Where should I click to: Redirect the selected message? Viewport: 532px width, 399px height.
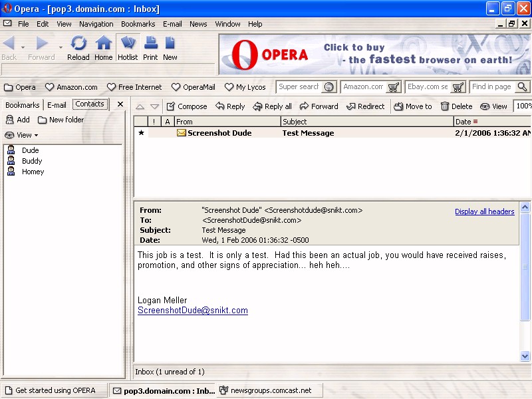365,106
